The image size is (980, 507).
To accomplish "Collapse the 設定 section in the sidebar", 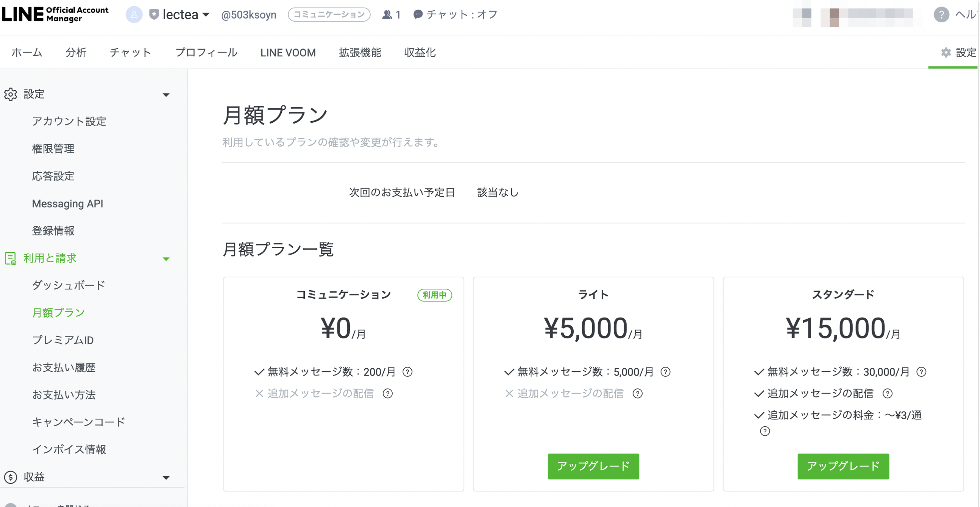I will (166, 95).
